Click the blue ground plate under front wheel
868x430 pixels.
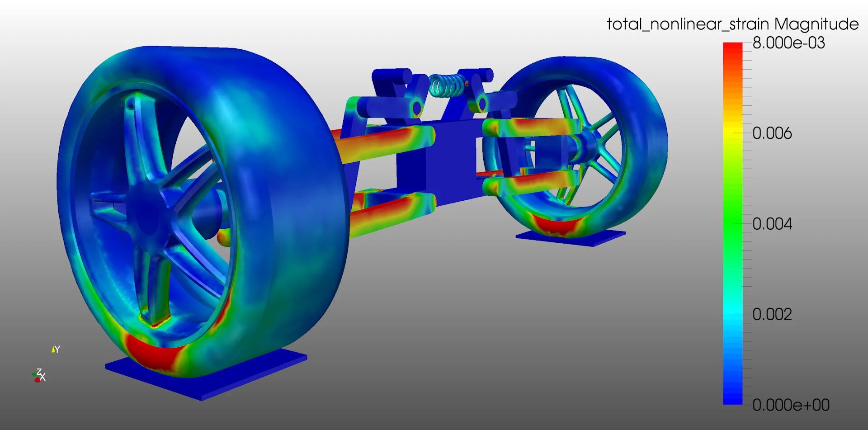tap(206, 373)
